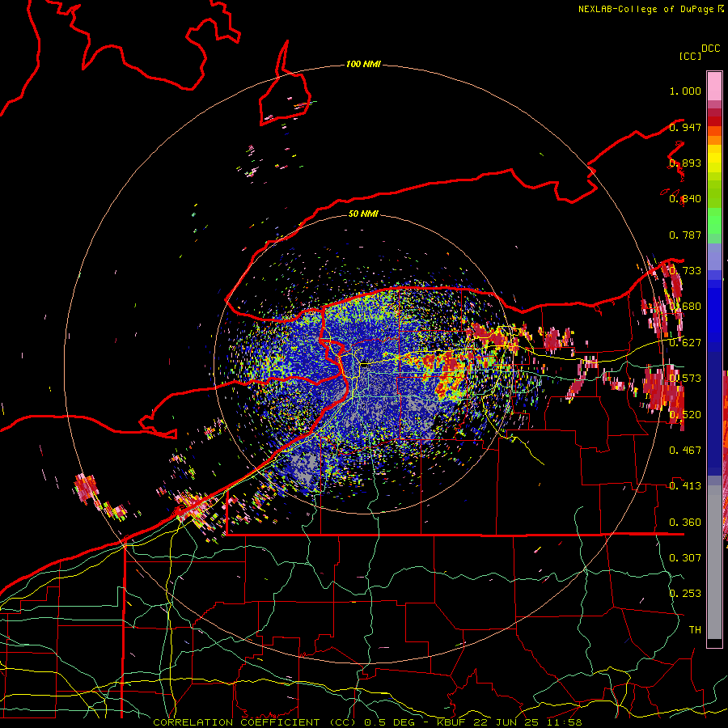This screenshot has height=728, width=728.
Task: Click the 50 NMI range ring label
Action: coord(363,214)
